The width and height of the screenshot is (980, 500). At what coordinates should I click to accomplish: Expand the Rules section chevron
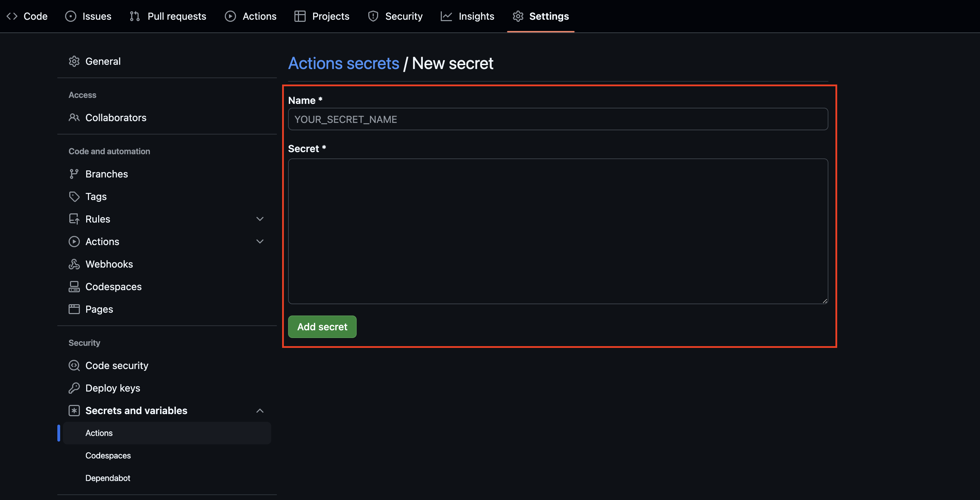(x=260, y=219)
